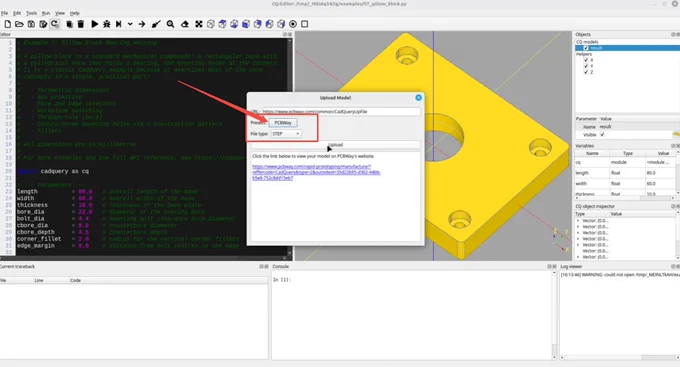680x367 pixels.
Task: Click the last cube view icon before circle
Action: click(281, 24)
